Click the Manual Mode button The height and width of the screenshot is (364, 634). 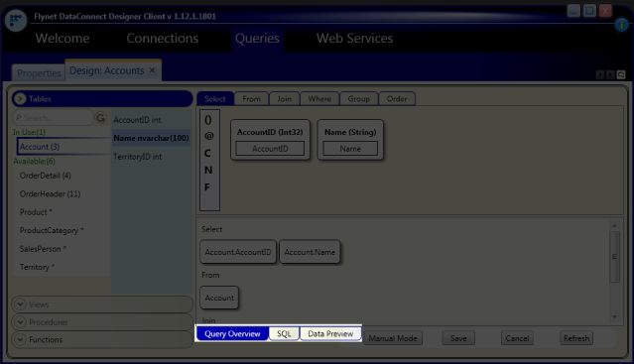393,338
